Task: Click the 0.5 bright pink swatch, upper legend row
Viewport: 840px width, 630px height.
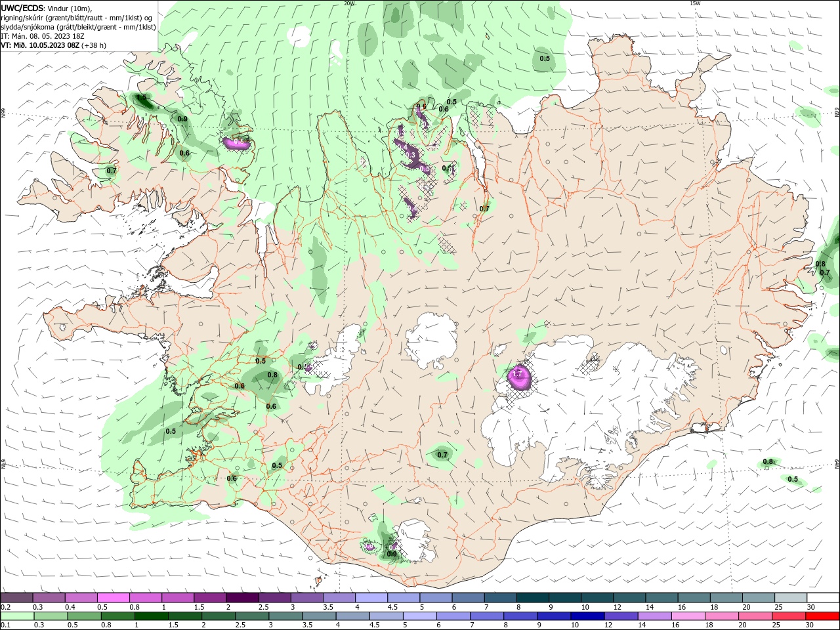Action: pyautogui.click(x=113, y=598)
